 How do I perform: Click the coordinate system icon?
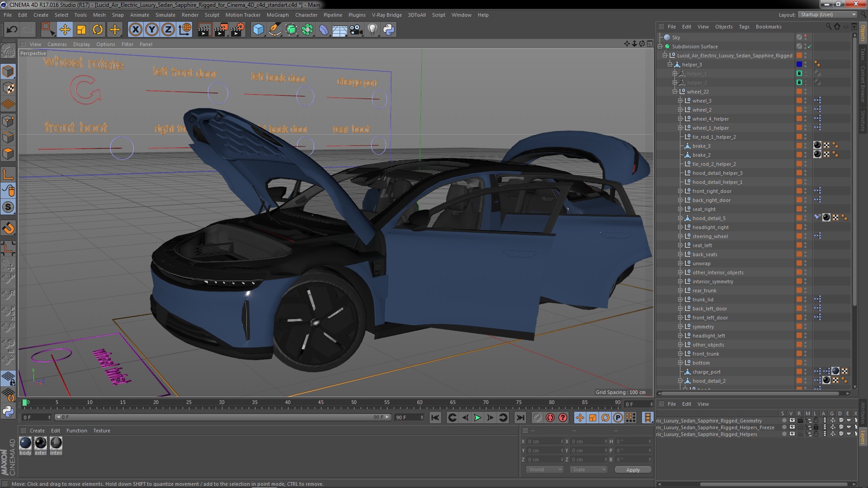pos(185,30)
